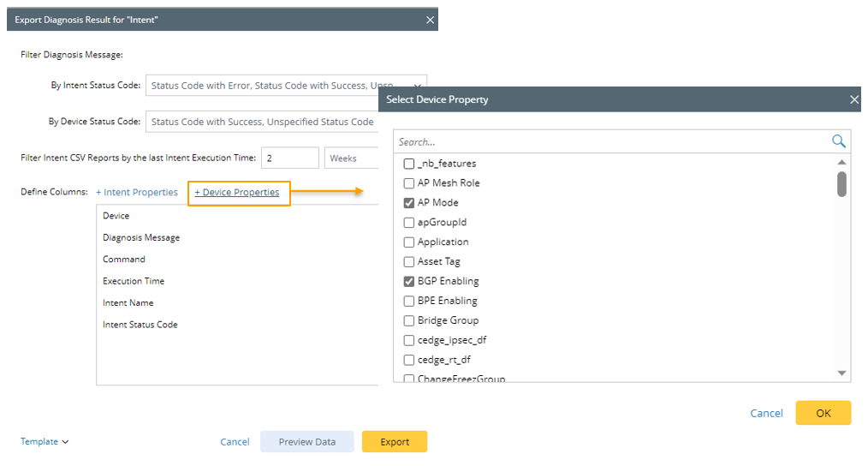This screenshot has width=868, height=466.
Task: Uncheck the BGP Enabling checkbox
Action: (409, 281)
